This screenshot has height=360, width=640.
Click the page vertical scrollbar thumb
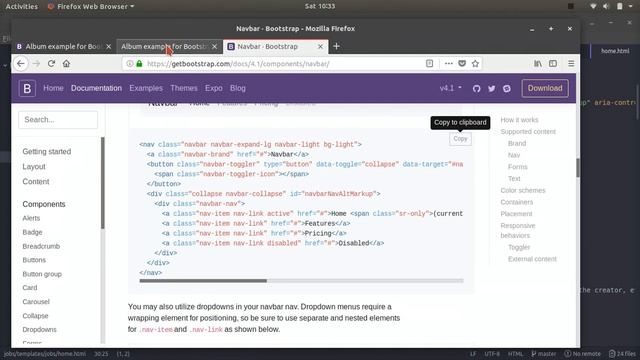[x=578, y=168]
